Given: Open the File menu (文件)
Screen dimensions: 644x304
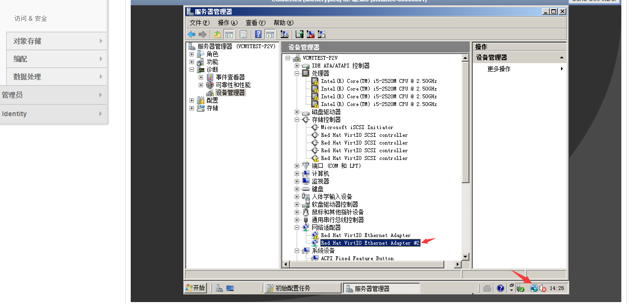Looking at the screenshot, I should [x=199, y=23].
